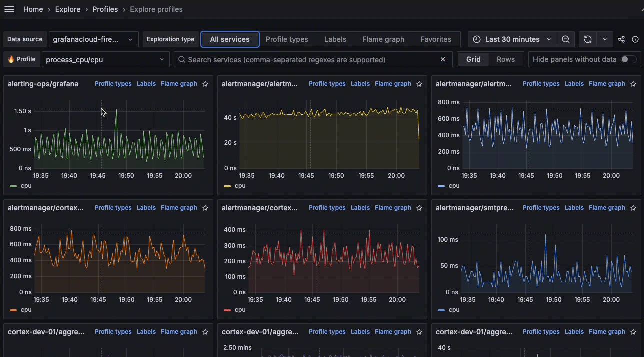The width and height of the screenshot is (644, 357).
Task: Switch to the Profile types exploration tab
Action: (x=287, y=39)
